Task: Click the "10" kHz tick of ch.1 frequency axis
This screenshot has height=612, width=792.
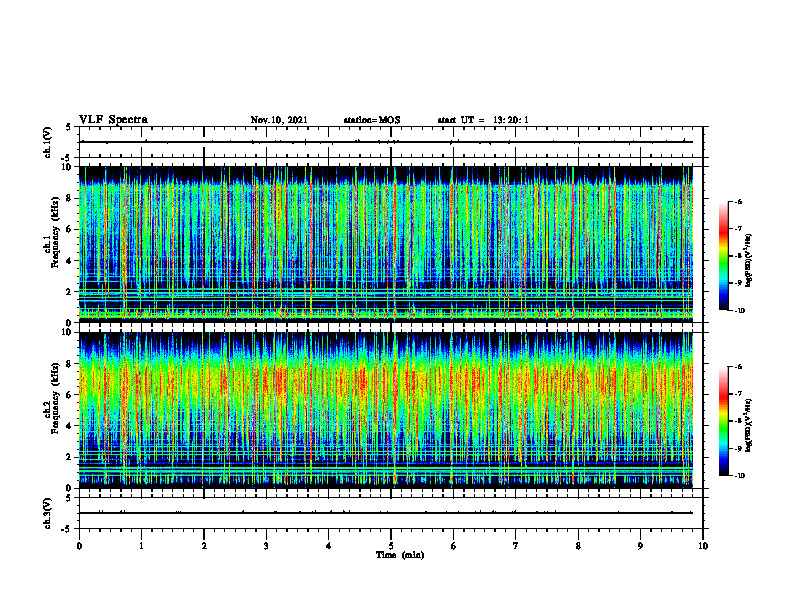Action: point(67,166)
